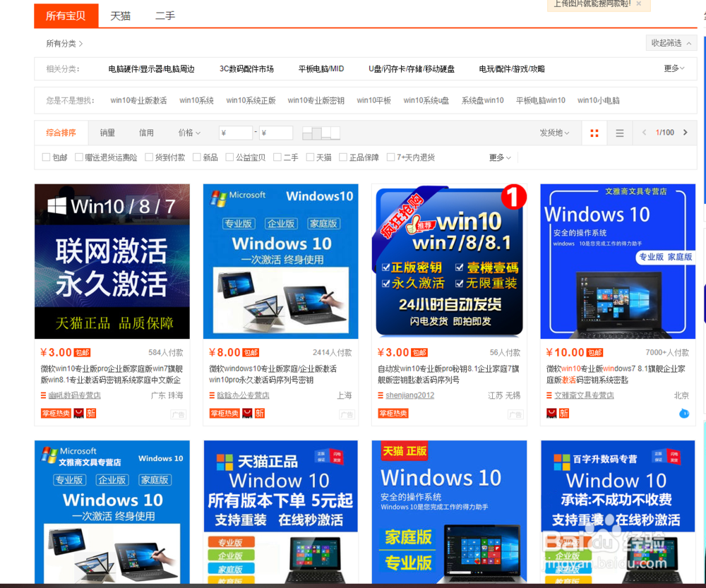The image size is (706, 588).
Task: Click the minimum price input field
Action: [x=238, y=133]
